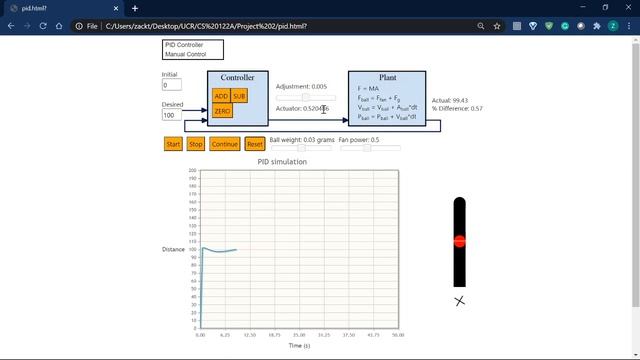
Task: Open the zoom magnifier icon in address bar
Action: pyautogui.click(x=481, y=26)
